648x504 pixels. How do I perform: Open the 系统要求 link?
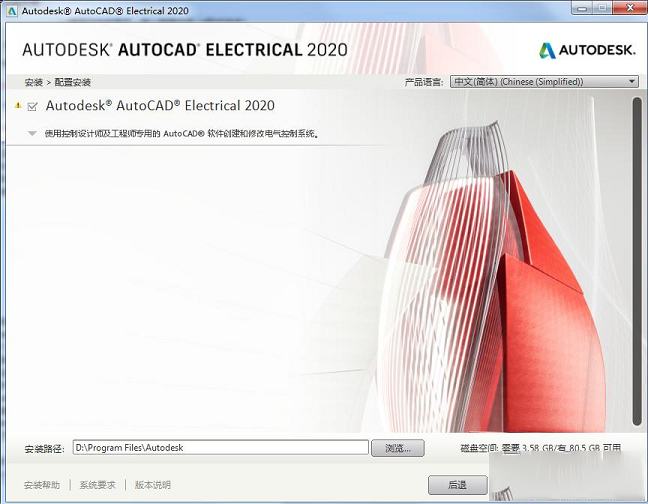tap(98, 485)
